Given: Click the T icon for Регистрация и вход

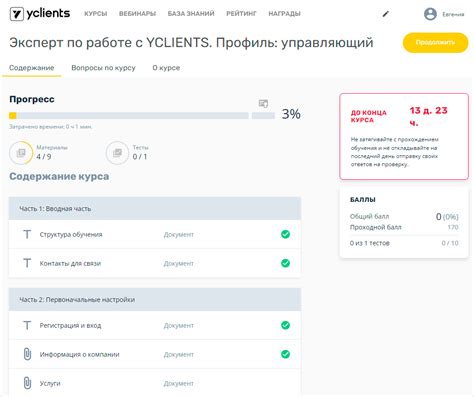Looking at the screenshot, I should (x=27, y=325).
